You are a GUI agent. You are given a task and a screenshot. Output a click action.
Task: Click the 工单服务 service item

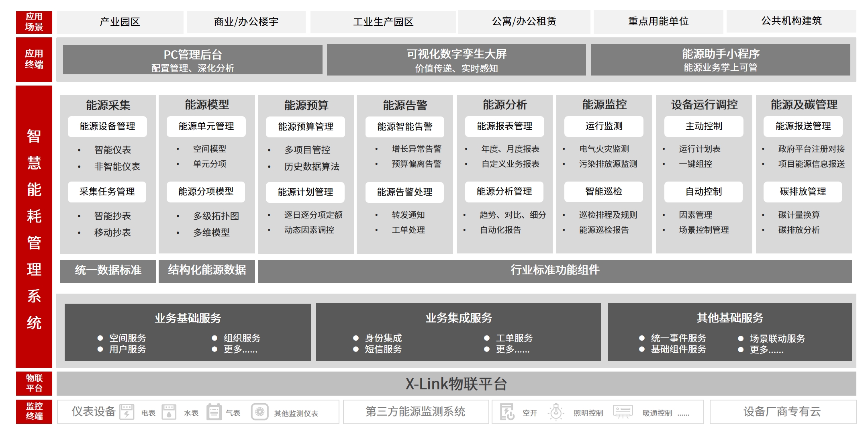(x=514, y=338)
